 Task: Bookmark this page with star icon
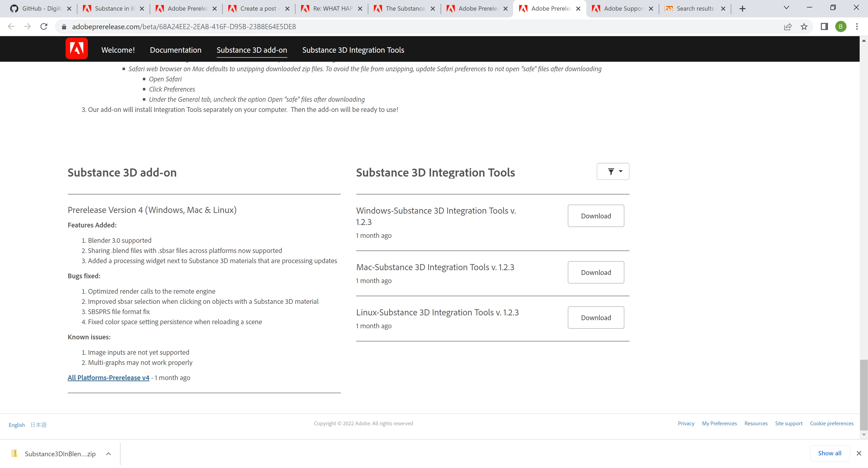coord(804,27)
